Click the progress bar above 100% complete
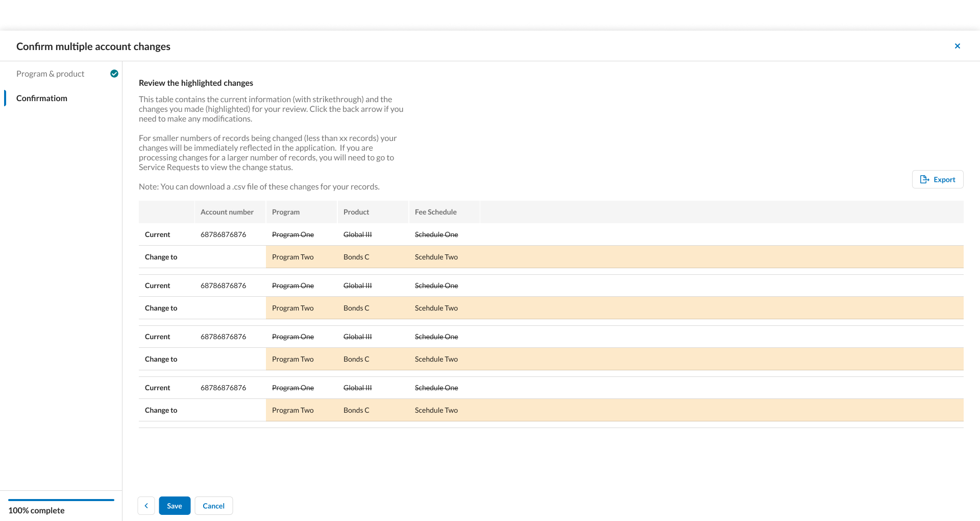Image resolution: width=980 pixels, height=521 pixels. pos(61,500)
